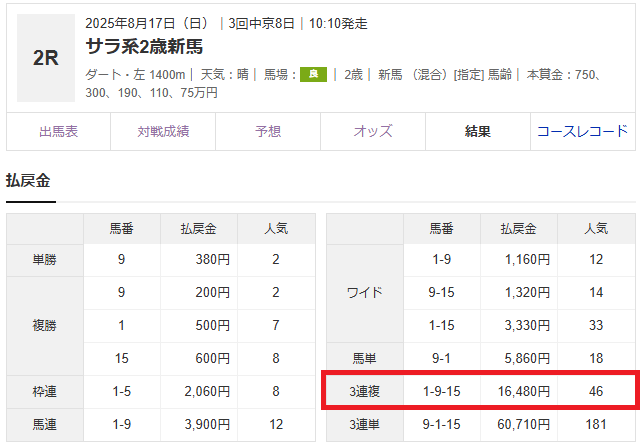
Task: Select the 馬連 row label
Action: tap(44, 424)
